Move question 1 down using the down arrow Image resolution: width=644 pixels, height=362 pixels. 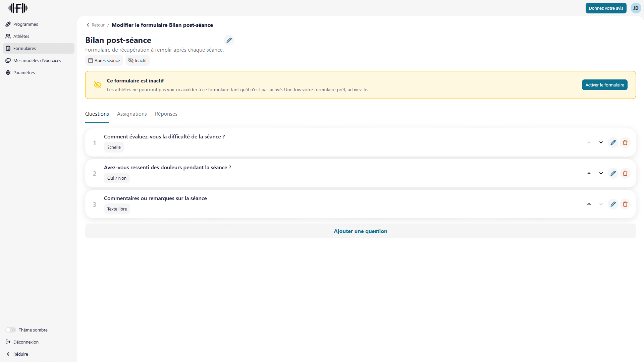(x=601, y=142)
